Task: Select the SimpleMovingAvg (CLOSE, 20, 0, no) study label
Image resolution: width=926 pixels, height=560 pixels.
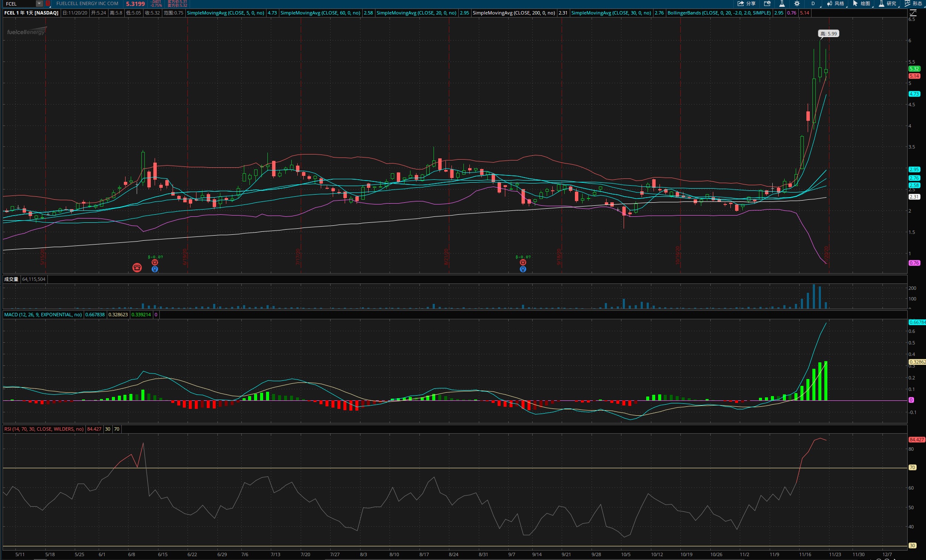Action: [x=416, y=13]
